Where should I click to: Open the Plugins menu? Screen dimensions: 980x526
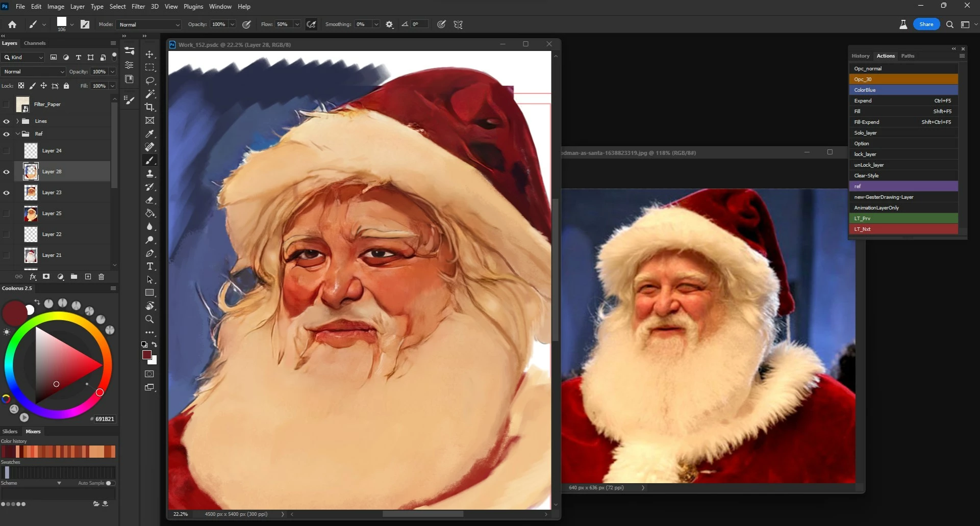[193, 7]
